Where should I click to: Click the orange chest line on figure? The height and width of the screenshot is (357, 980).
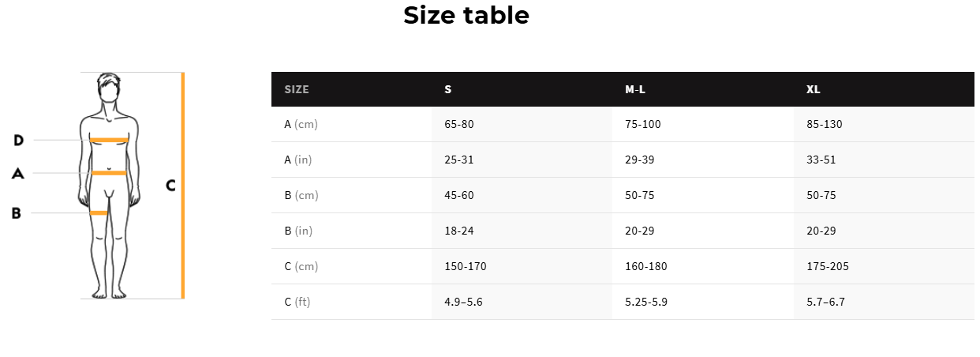[109, 140]
